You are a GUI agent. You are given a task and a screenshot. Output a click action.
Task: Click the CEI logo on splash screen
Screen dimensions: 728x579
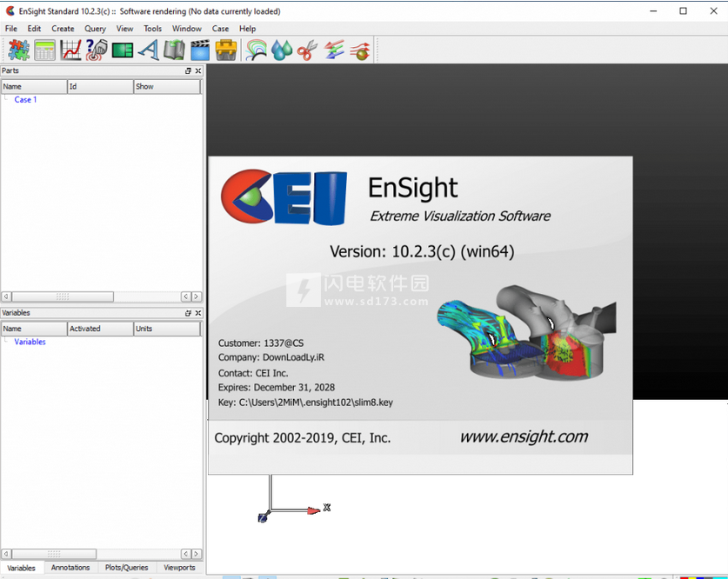coord(284,197)
